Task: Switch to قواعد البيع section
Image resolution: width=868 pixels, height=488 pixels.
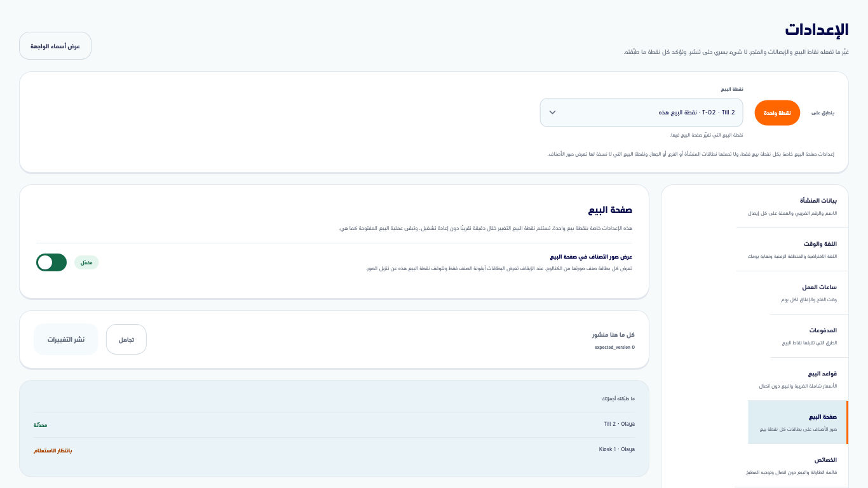Action: pos(797,379)
